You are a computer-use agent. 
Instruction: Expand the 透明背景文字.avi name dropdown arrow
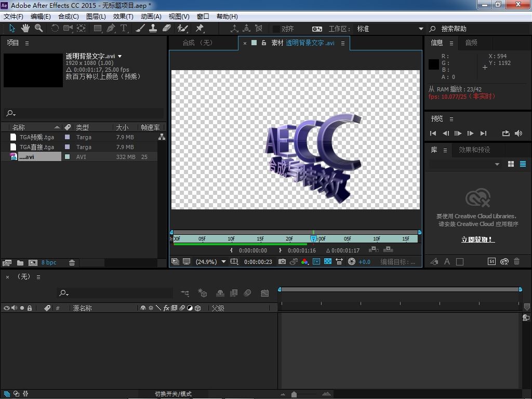[120, 56]
